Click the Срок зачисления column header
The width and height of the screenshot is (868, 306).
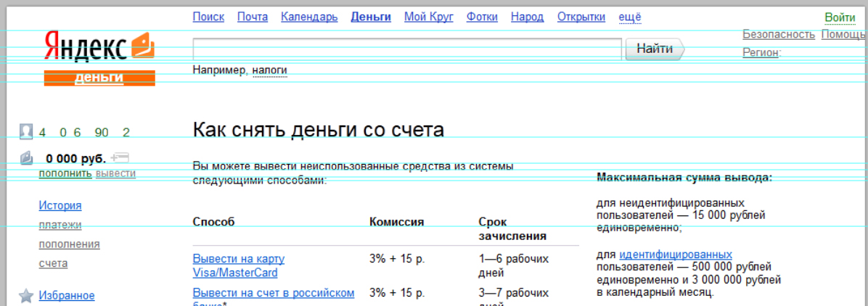512,229
